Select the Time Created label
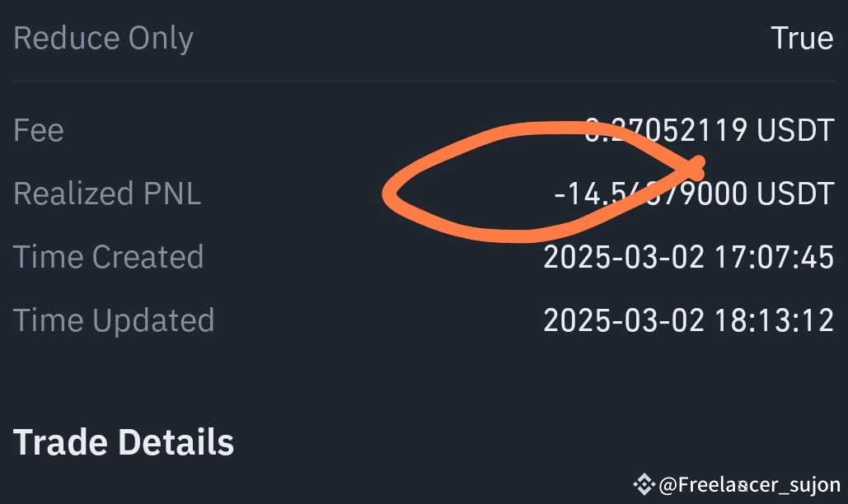The width and height of the screenshot is (848, 504). (x=108, y=256)
